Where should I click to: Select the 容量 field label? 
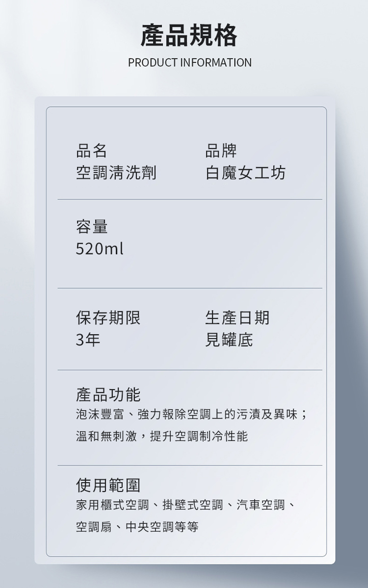[x=91, y=226]
